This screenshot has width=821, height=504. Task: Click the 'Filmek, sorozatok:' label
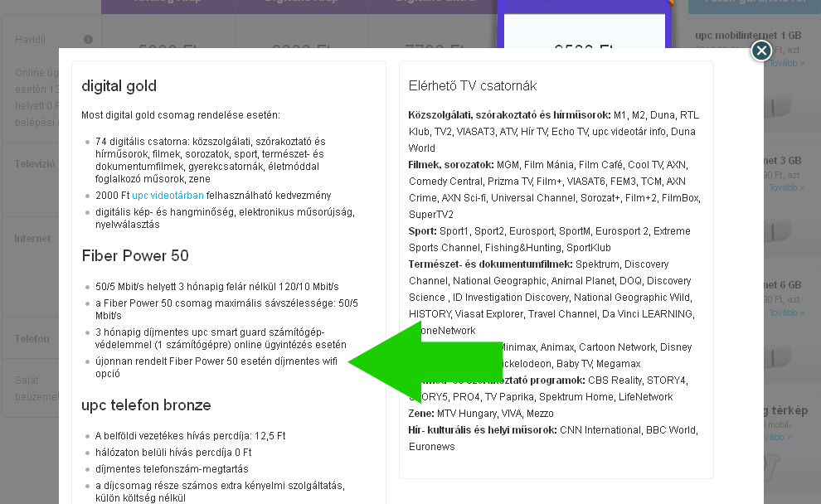pyautogui.click(x=451, y=165)
